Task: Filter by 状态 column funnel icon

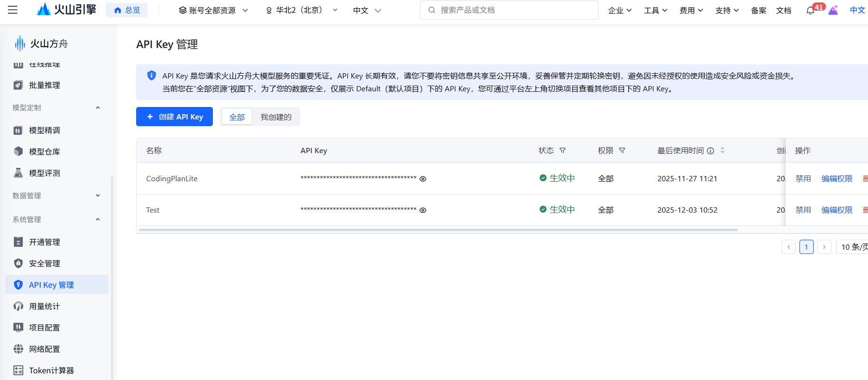Action: 562,150
